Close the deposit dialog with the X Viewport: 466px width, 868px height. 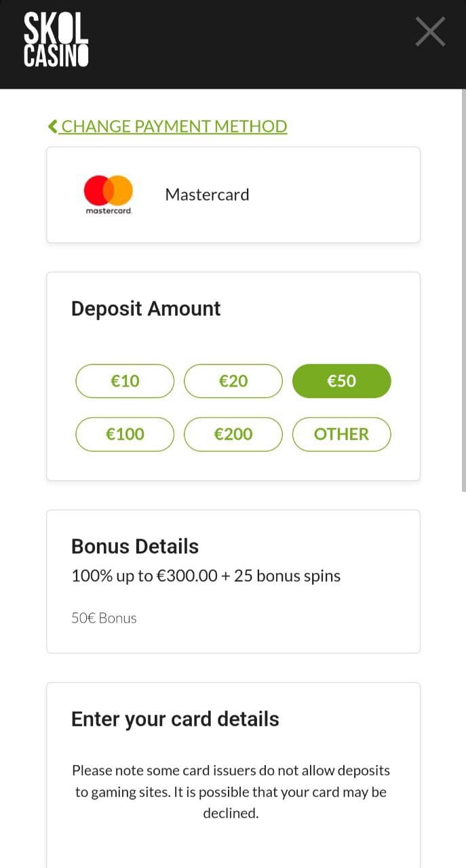pyautogui.click(x=430, y=32)
